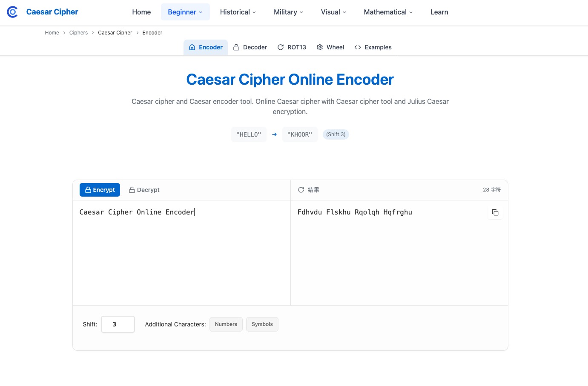Image resolution: width=588 pixels, height=386 pixels.
Task: Switch to Decrypt mode
Action: 144,190
